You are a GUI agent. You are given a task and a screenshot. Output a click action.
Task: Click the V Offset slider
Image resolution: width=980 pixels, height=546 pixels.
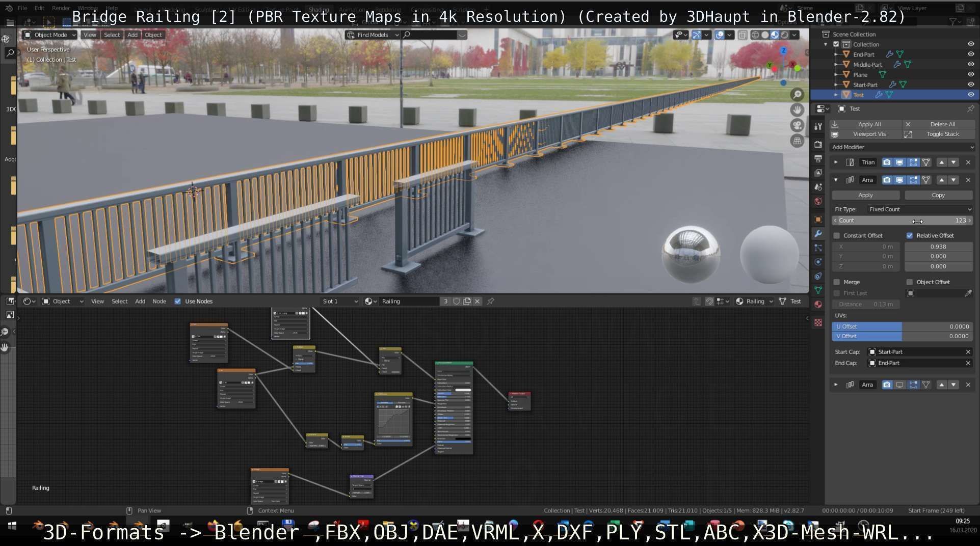pos(902,336)
